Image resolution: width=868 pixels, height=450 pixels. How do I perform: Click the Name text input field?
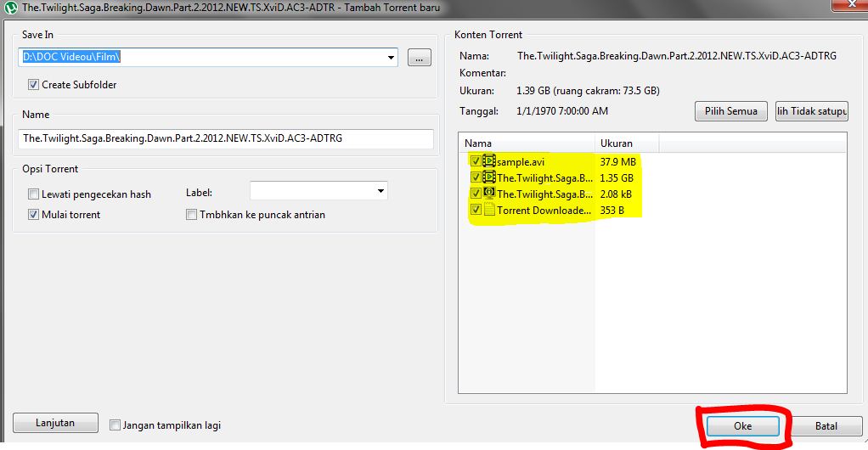click(x=226, y=138)
